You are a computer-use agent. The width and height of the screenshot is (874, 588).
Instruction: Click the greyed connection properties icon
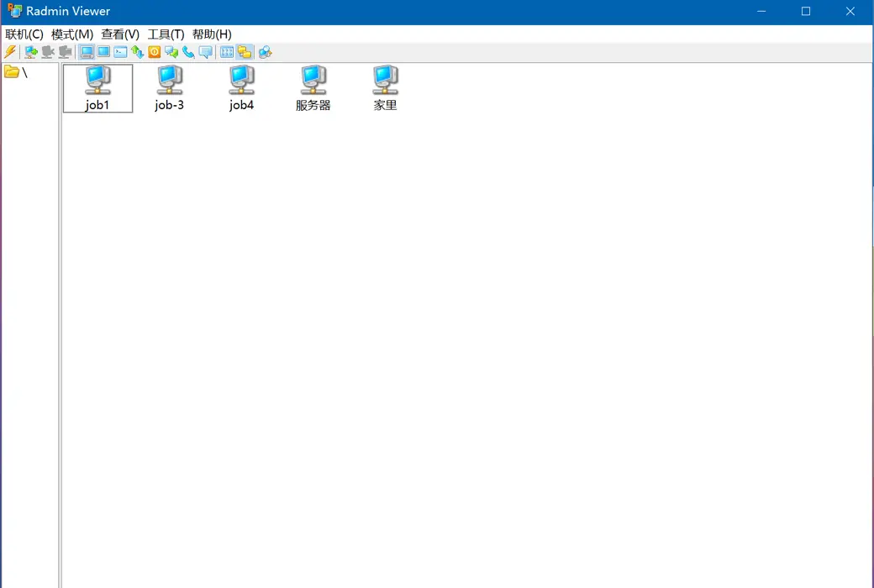[66, 52]
